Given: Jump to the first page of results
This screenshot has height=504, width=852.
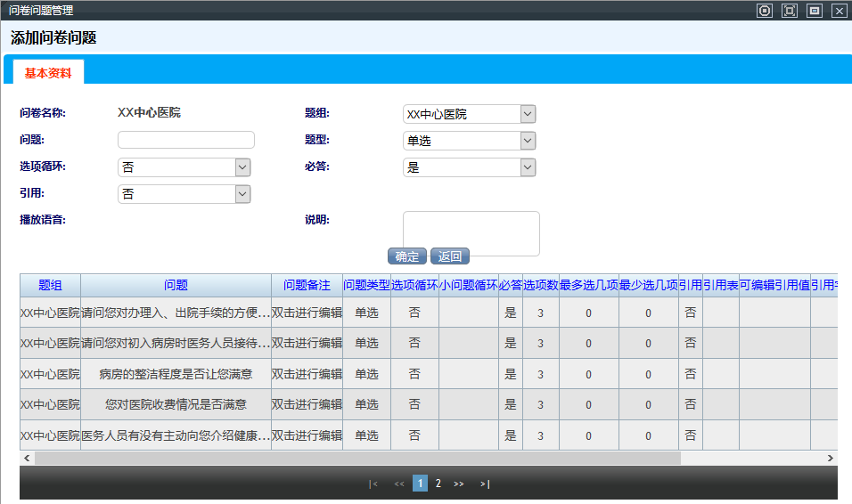Looking at the screenshot, I should (x=373, y=484).
